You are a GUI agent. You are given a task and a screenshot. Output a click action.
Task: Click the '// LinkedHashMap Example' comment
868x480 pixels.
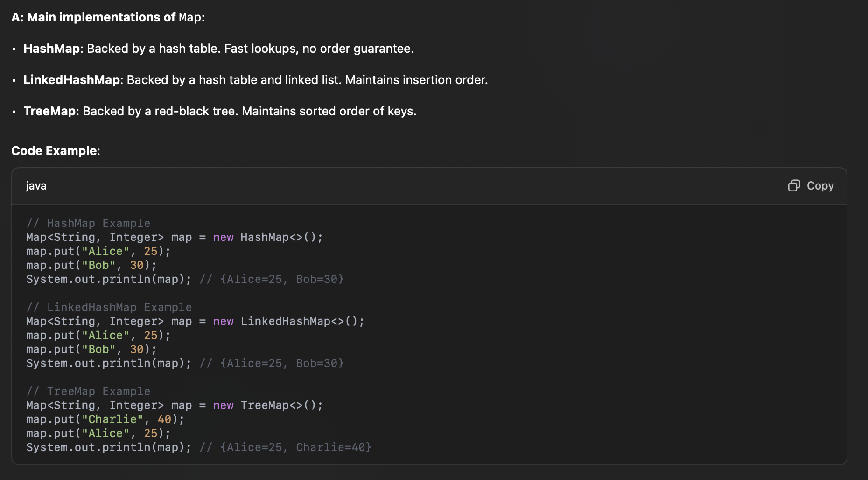coord(109,307)
